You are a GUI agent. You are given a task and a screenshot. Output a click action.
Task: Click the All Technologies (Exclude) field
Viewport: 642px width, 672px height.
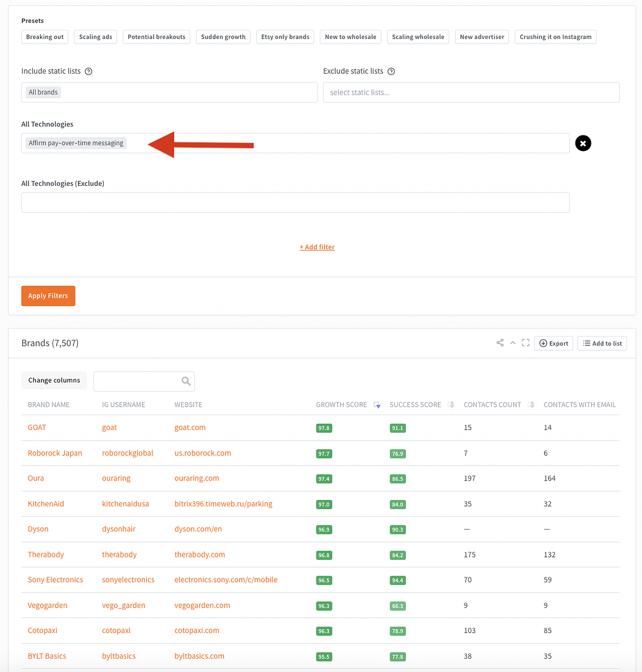295,202
